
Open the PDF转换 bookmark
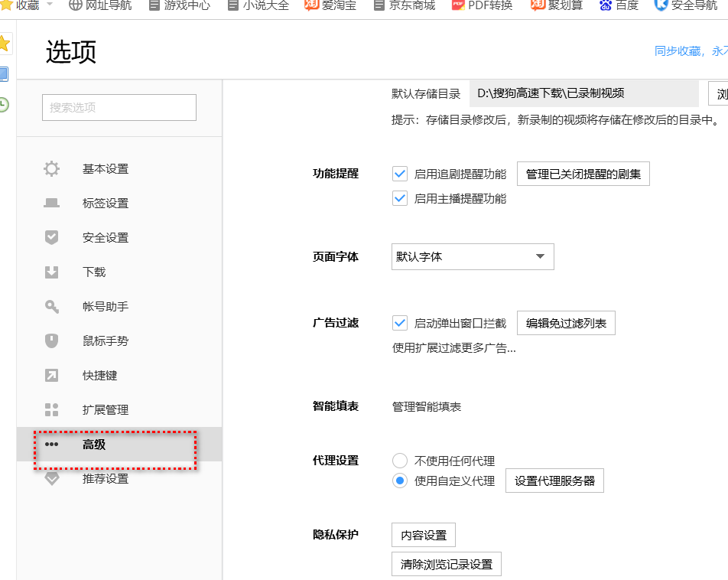pyautogui.click(x=482, y=5)
